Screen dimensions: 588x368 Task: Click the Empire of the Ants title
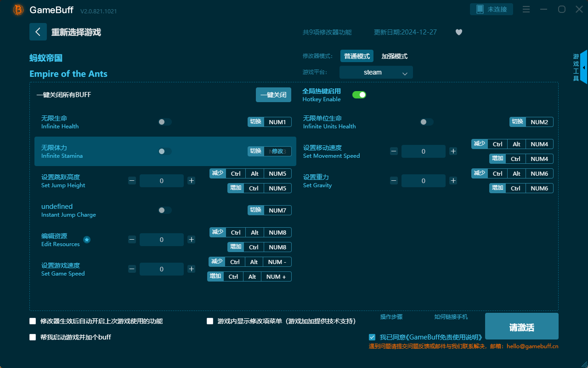pos(68,74)
